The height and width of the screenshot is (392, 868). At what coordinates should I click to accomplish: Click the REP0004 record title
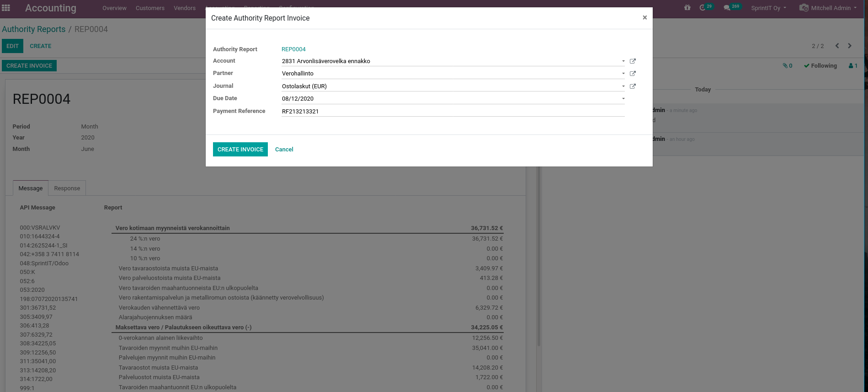(x=42, y=99)
